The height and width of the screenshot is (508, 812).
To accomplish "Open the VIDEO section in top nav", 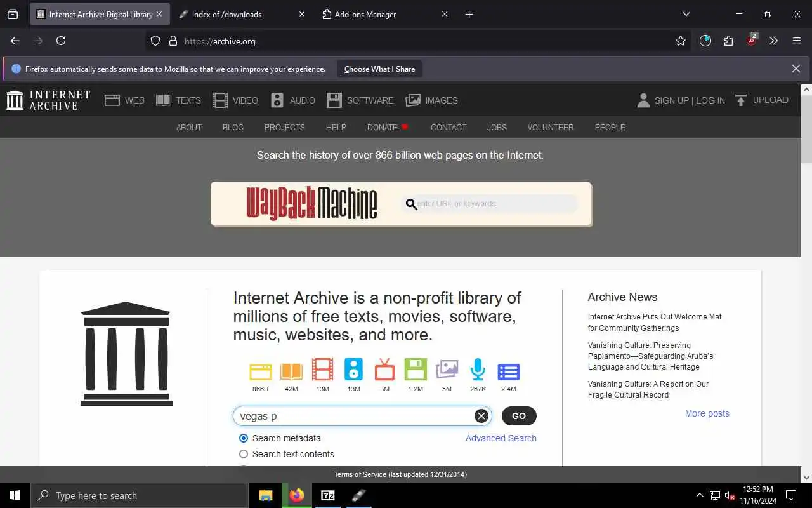I will (235, 100).
